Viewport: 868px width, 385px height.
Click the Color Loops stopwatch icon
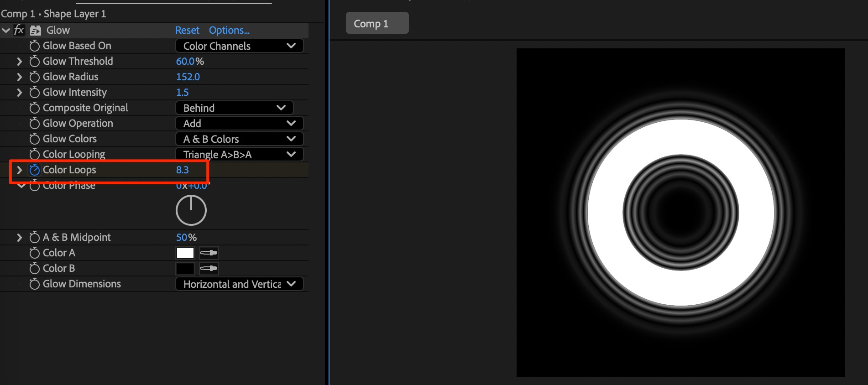click(x=34, y=170)
